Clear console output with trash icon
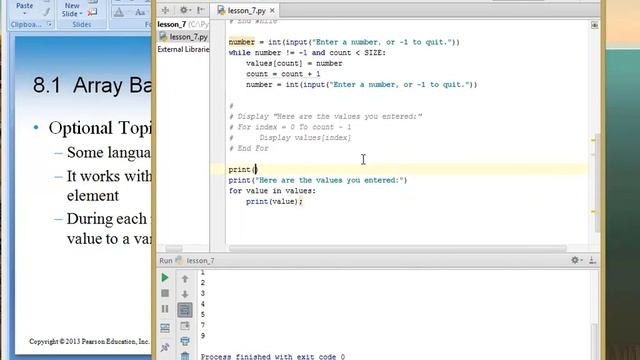 coord(185,356)
